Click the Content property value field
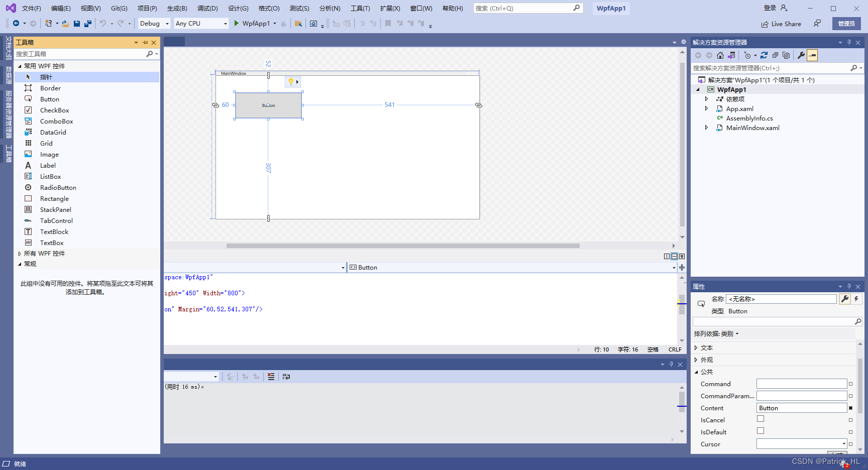Viewport: 868px width, 470px height. tap(802, 408)
